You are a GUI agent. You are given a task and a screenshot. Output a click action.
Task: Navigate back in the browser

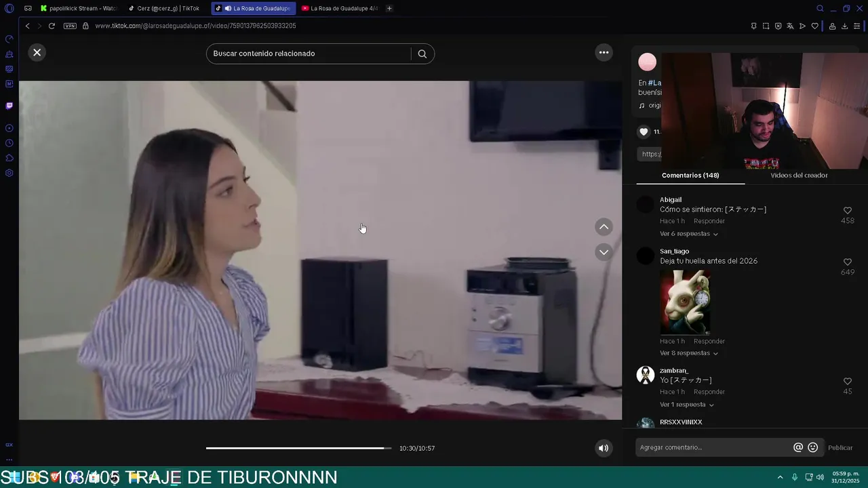click(27, 26)
